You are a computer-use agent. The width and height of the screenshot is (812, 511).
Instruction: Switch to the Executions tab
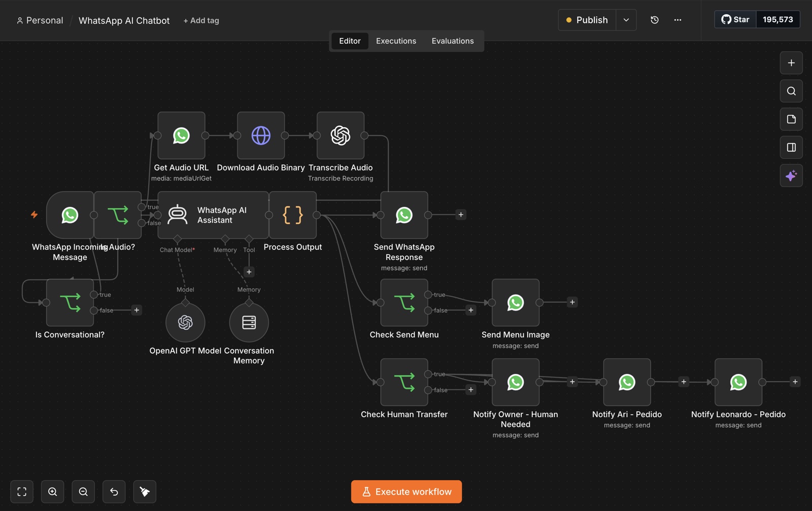396,41
